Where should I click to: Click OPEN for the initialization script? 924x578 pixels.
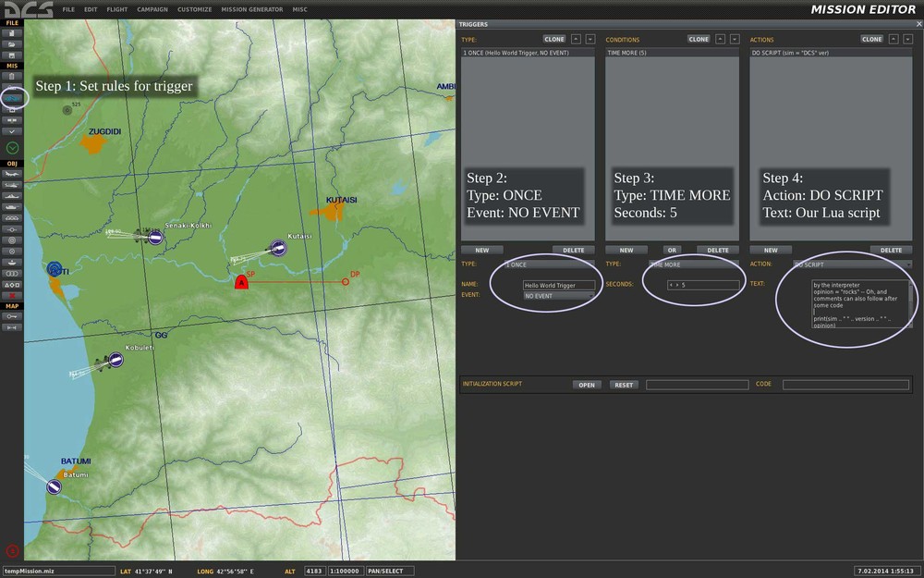coord(587,385)
